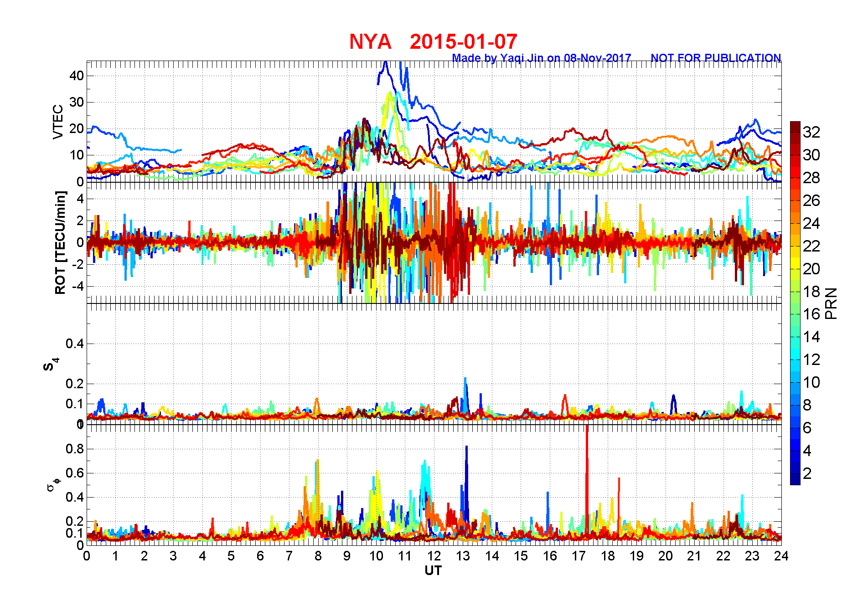Click the colorbar value 10
868x606 pixels.
811,382
